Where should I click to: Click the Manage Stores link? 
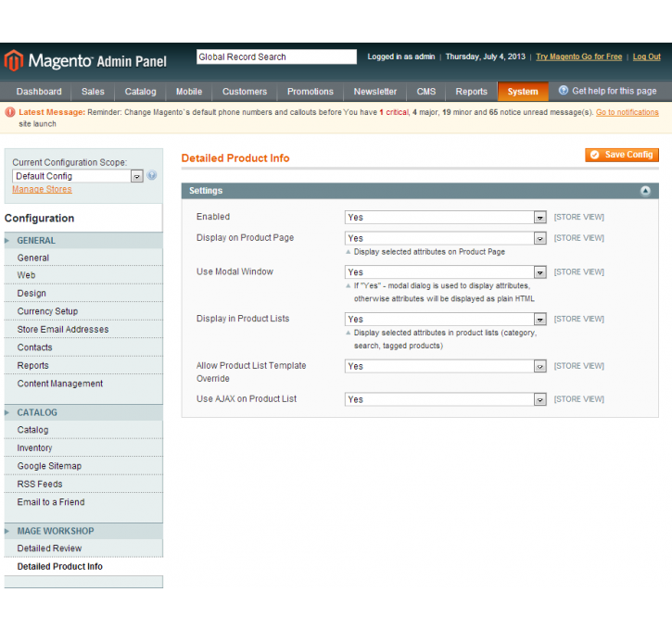click(42, 189)
